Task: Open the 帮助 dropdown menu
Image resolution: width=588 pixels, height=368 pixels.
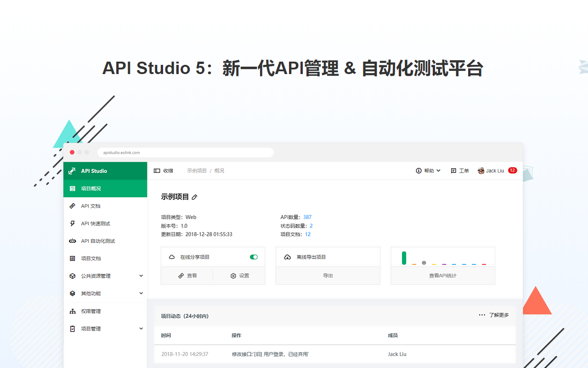Action: tap(428, 170)
